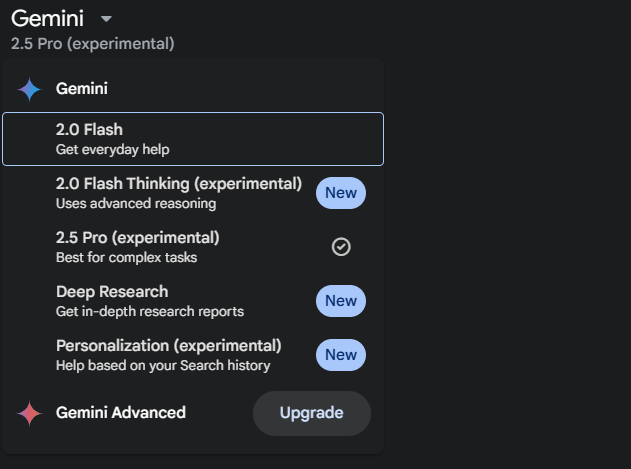Click the New badge beside Deep Research
Screen dimensions: 631x469
(x=341, y=301)
